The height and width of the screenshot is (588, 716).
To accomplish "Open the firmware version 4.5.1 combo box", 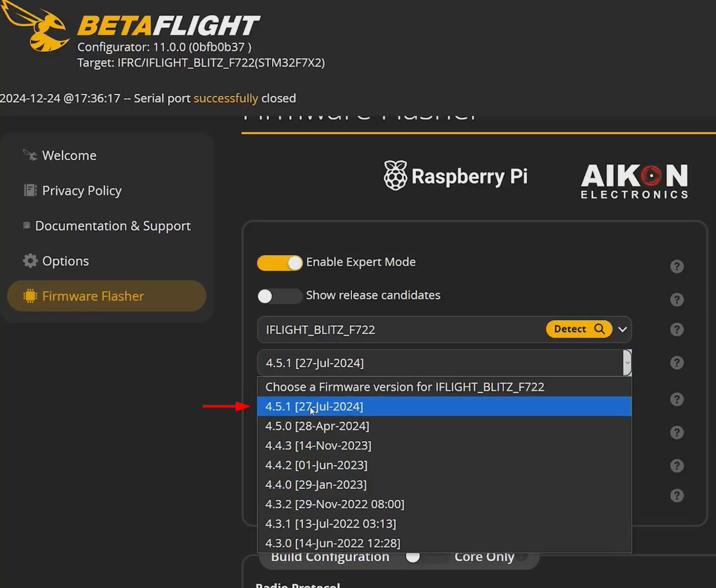I will [444, 363].
